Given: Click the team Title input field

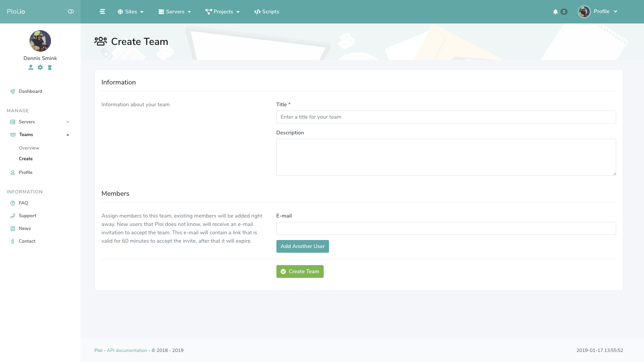Looking at the screenshot, I should pyautogui.click(x=446, y=117).
